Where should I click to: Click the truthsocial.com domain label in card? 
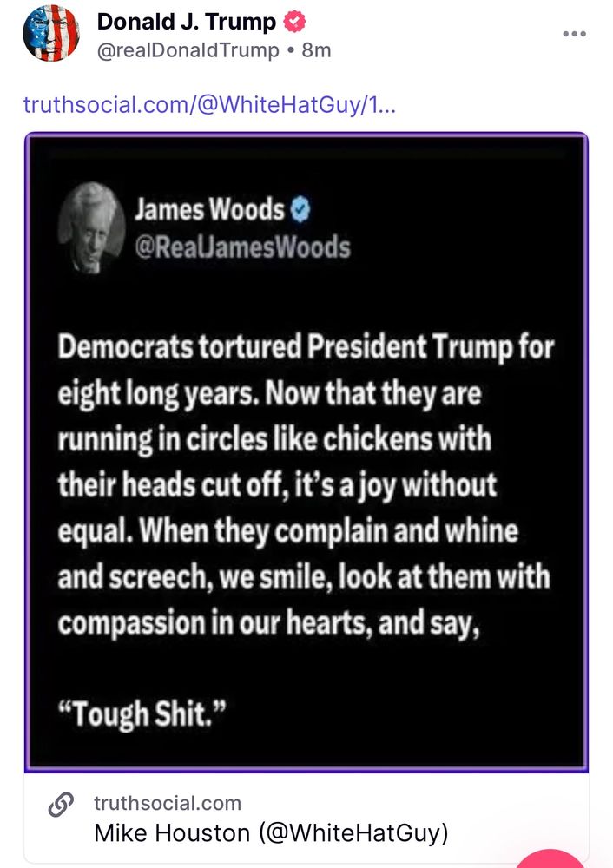168,803
